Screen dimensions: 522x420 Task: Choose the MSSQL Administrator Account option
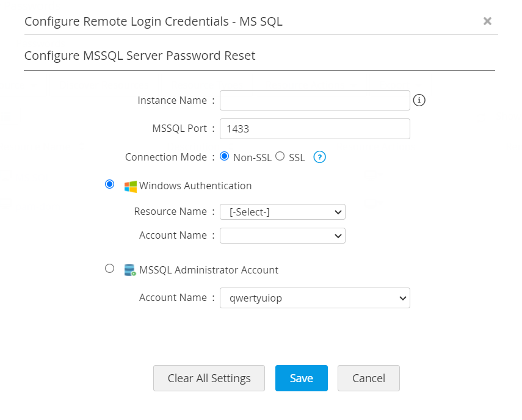click(x=110, y=268)
